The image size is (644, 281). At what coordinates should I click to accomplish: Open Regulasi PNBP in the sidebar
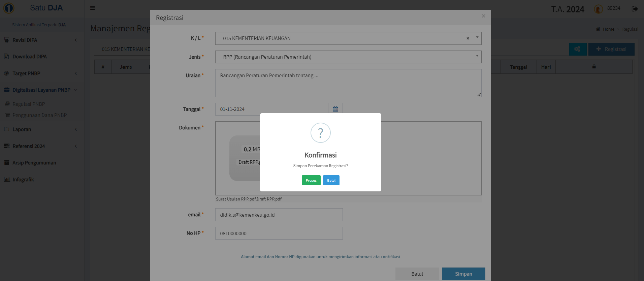pyautogui.click(x=29, y=104)
